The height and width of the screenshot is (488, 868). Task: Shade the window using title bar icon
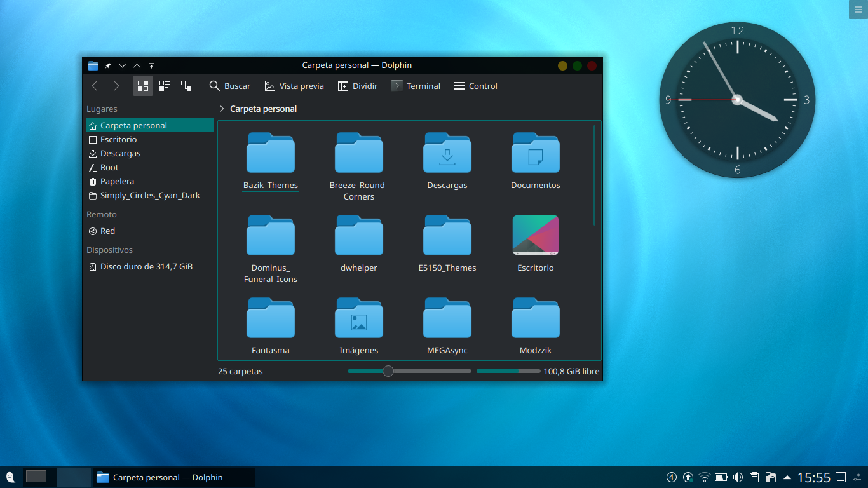pos(152,65)
